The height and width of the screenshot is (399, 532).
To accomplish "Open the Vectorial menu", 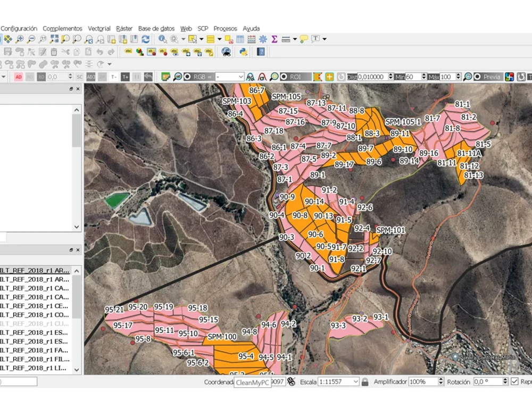I will click(99, 29).
